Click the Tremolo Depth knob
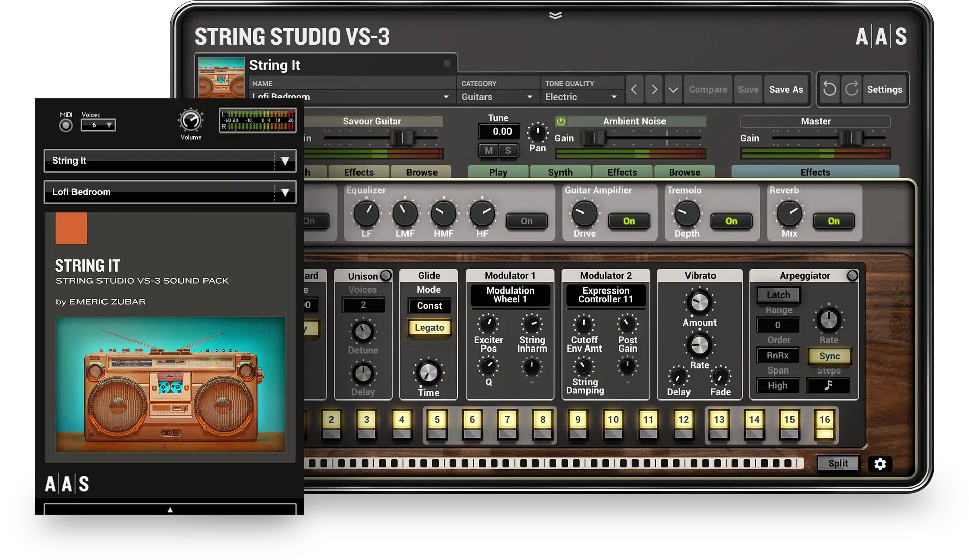 click(687, 214)
